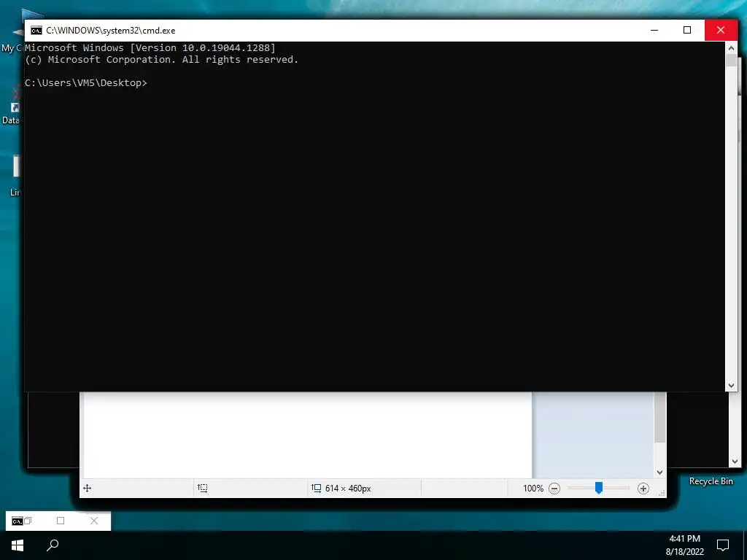Viewport: 747px width, 560px height.
Task: Click the front cmd scrollbar thumb
Action: [731, 60]
